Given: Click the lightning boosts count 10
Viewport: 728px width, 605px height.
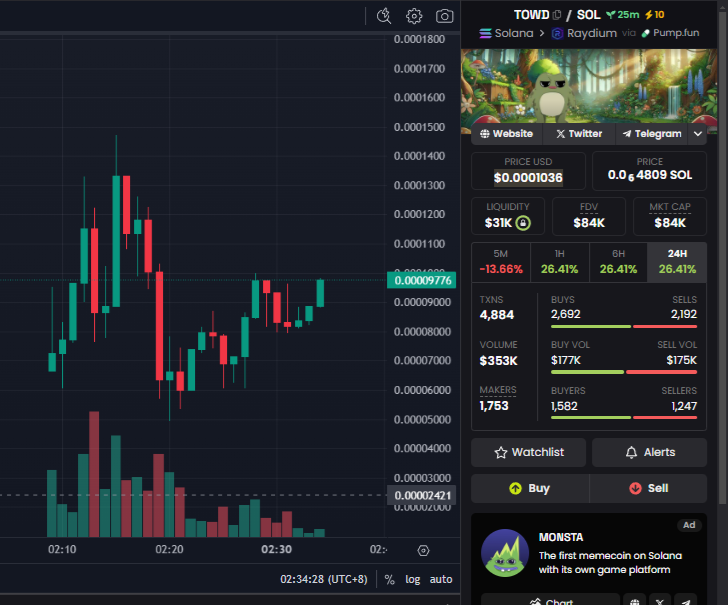Looking at the screenshot, I should pyautogui.click(x=654, y=15).
